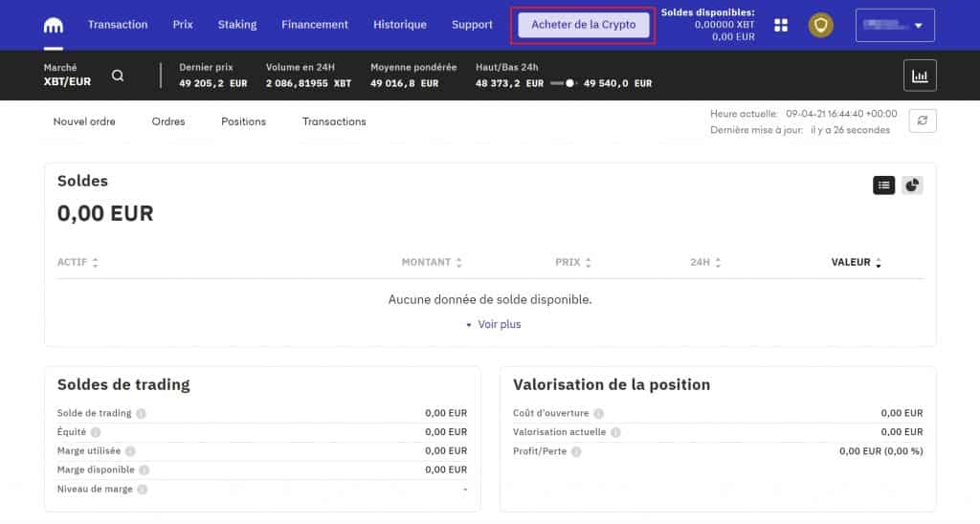The height and width of the screenshot is (524, 980).
Task: Go to the Staking page
Action: coord(237,24)
